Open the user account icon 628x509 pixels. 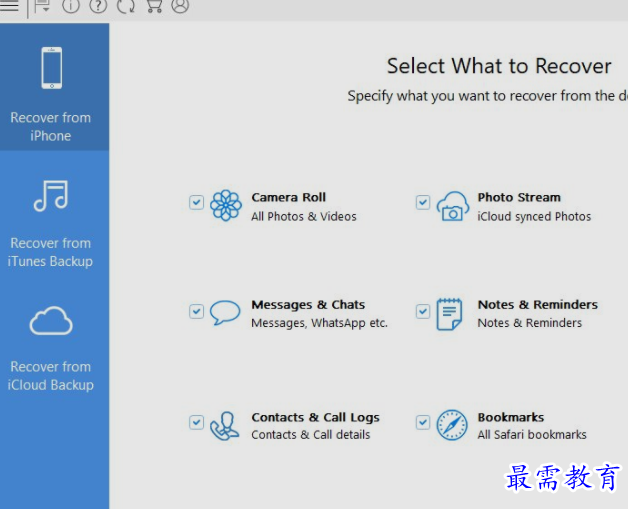pyautogui.click(x=180, y=6)
